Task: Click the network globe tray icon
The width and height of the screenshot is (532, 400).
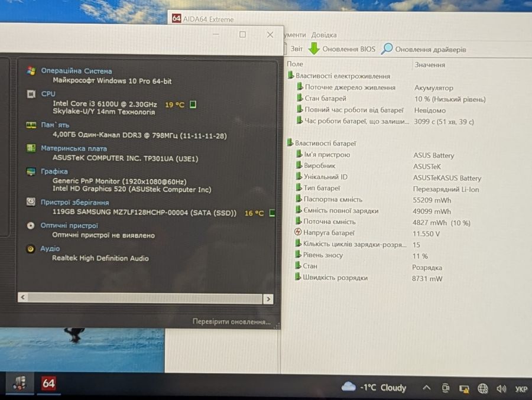Action: (x=482, y=388)
